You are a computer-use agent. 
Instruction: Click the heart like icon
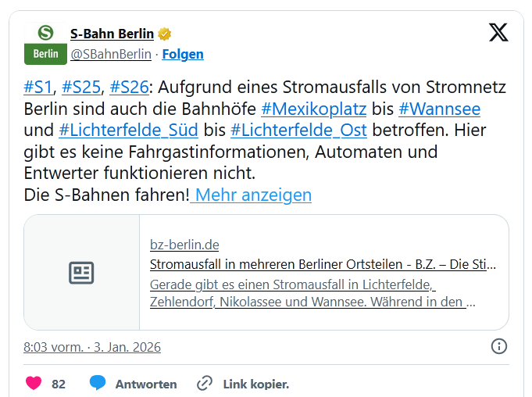34,384
